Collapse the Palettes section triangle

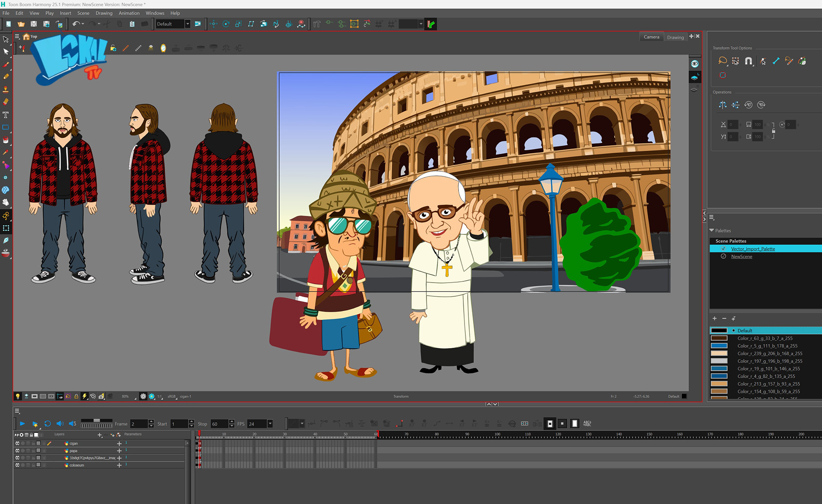tap(712, 230)
